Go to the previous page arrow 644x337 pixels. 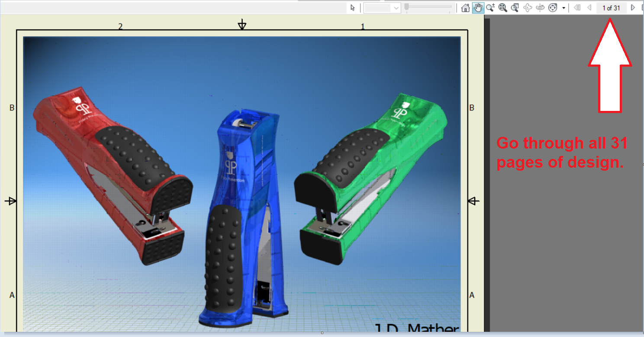[x=589, y=7]
